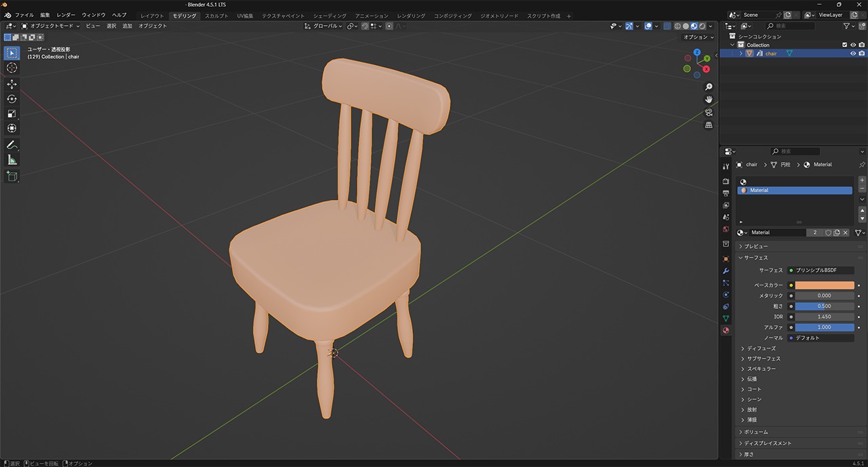The height and width of the screenshot is (467, 868).
Task: Open the オブジェクトモード mode dropdown
Action: (x=51, y=26)
